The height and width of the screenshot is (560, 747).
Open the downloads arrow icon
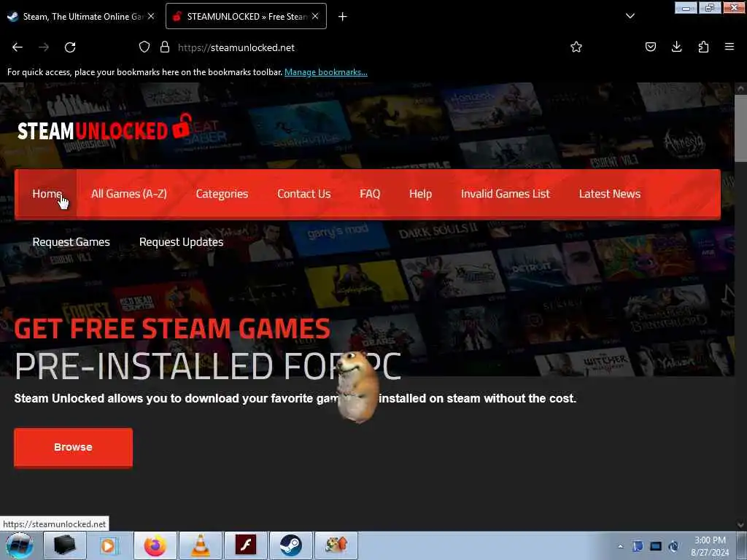tap(676, 47)
